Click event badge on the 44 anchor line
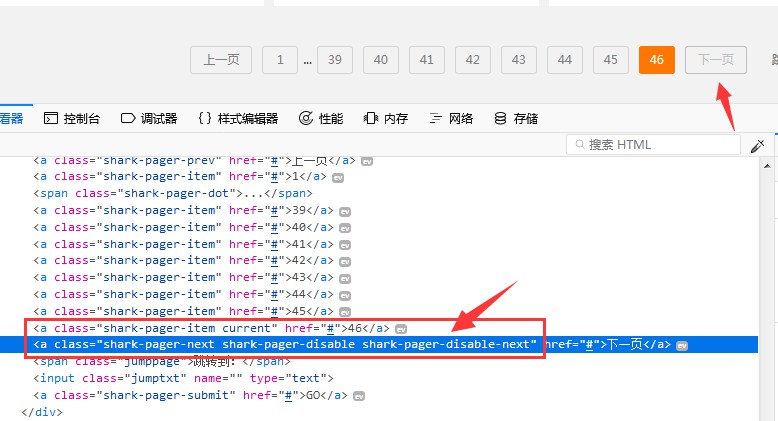The width and height of the screenshot is (778, 421). click(x=345, y=295)
